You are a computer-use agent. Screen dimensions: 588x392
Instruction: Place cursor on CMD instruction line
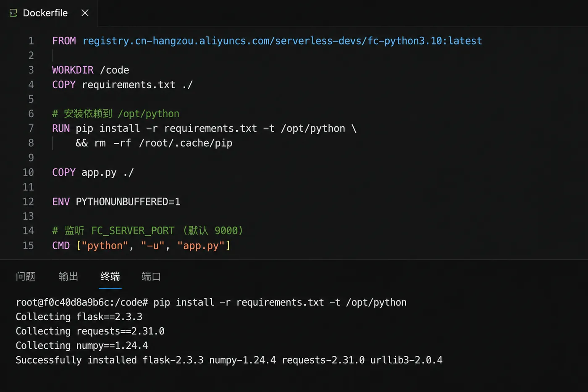(x=141, y=245)
